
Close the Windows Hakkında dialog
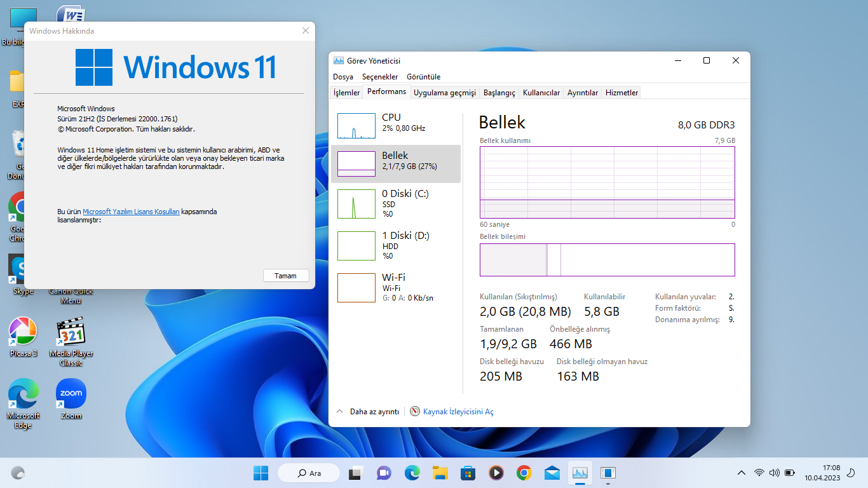(306, 30)
